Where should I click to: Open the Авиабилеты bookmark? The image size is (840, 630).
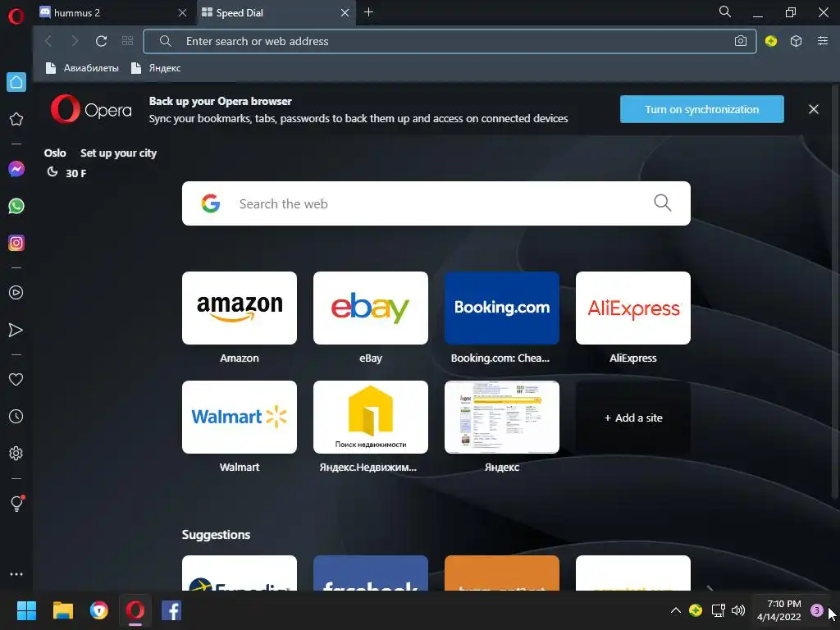coord(82,68)
